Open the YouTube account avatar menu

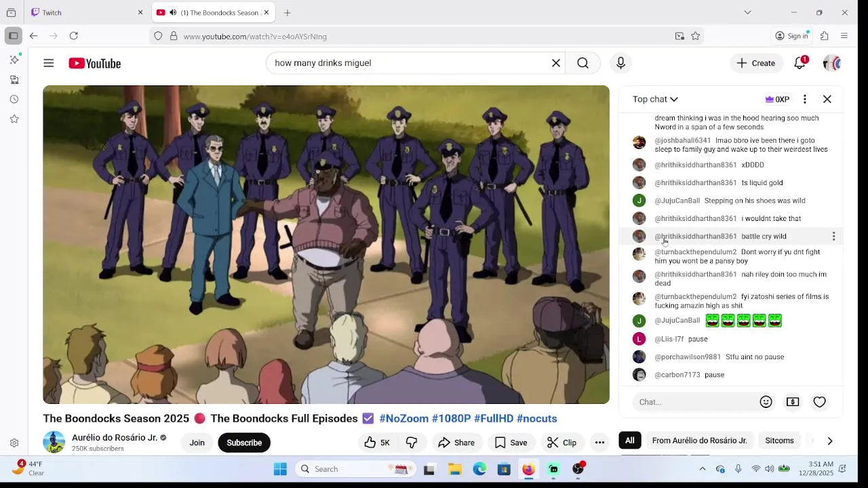(832, 63)
